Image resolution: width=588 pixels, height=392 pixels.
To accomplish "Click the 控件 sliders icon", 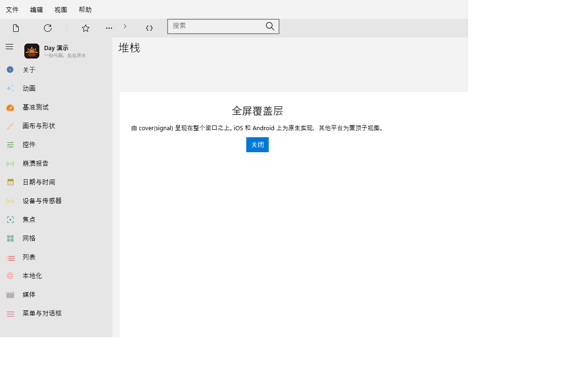I will coord(10,145).
